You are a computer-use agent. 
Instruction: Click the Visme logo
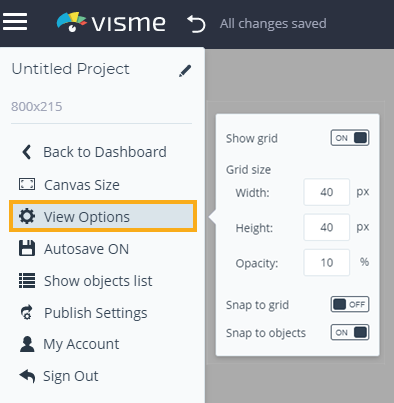coord(111,23)
